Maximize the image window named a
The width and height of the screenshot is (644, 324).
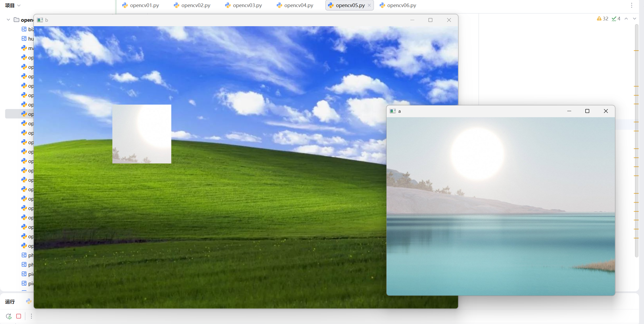click(x=587, y=111)
